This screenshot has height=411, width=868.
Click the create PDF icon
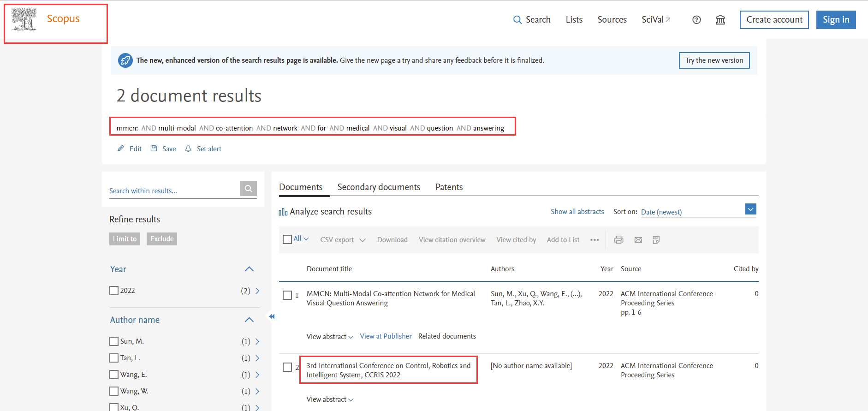[x=656, y=240]
